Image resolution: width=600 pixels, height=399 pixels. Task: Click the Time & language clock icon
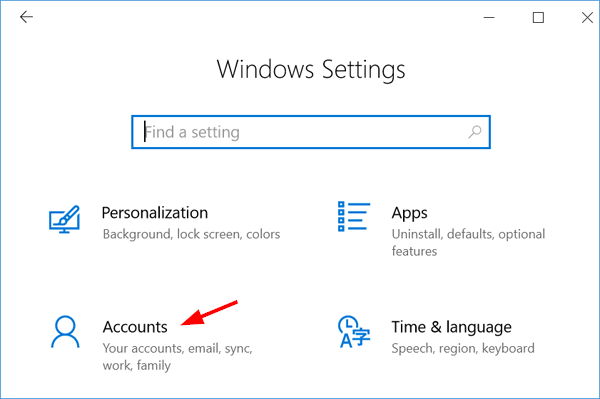[x=354, y=332]
